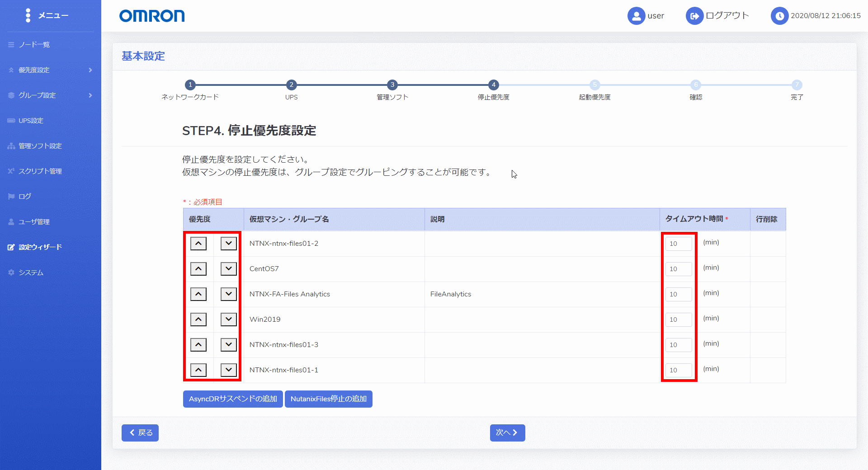868x470 pixels.
Task: Click the CentOS7 name cell
Action: coord(334,269)
